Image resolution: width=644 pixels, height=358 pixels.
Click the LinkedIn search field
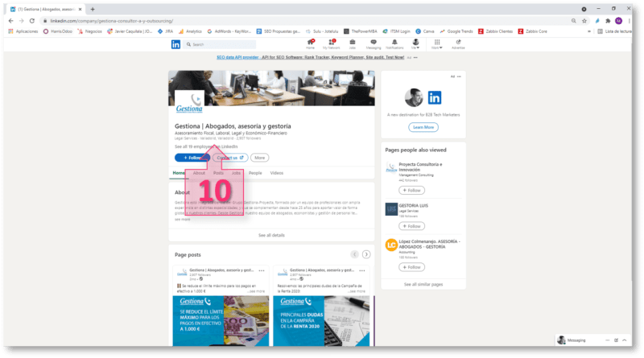[x=220, y=44]
